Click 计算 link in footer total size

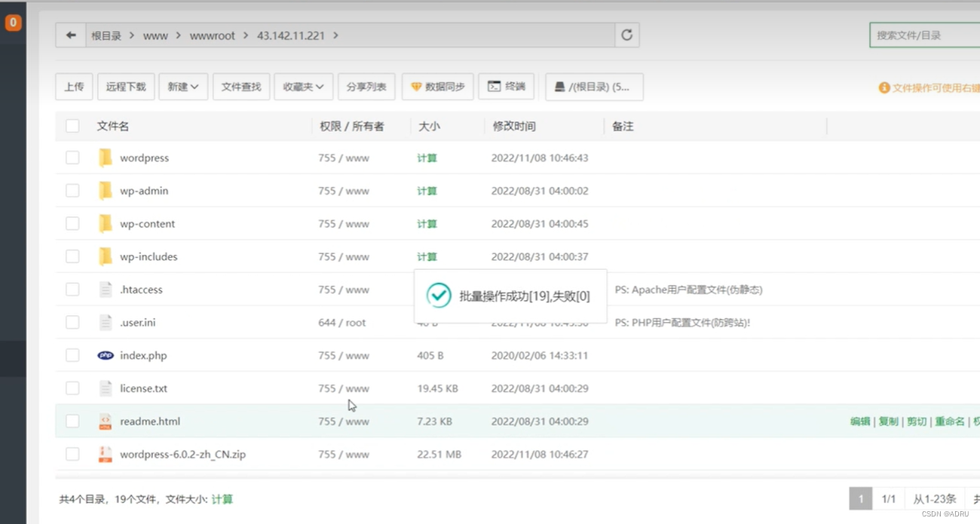coord(222,499)
